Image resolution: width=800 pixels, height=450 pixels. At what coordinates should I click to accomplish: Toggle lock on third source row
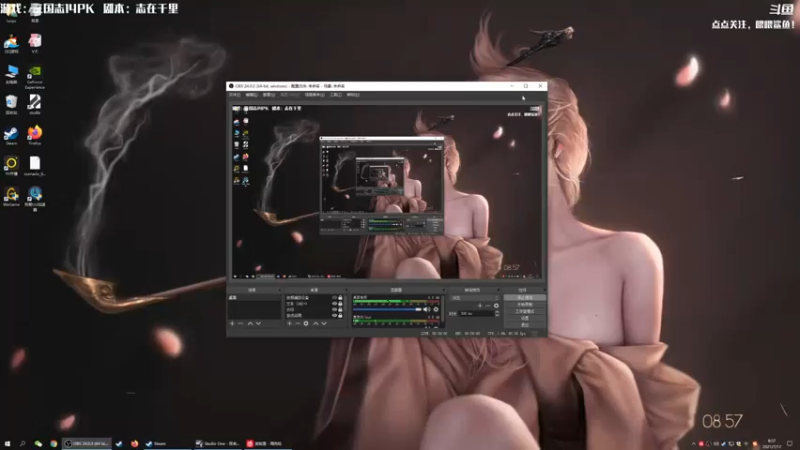coord(340,310)
